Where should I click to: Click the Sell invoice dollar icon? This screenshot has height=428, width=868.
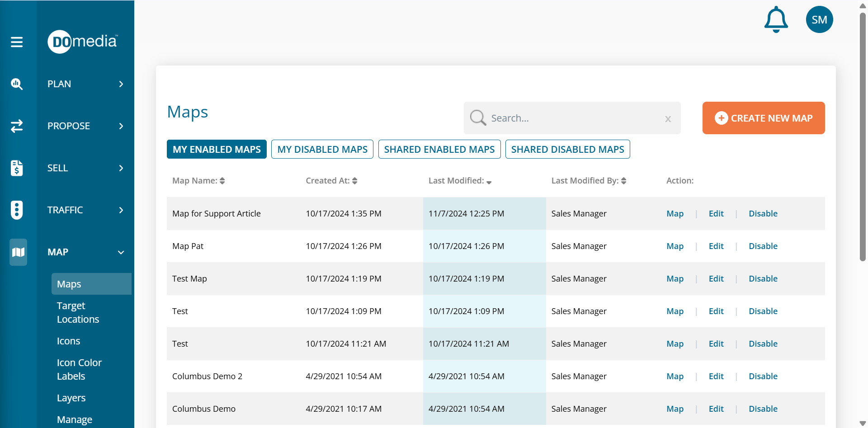pos(17,168)
